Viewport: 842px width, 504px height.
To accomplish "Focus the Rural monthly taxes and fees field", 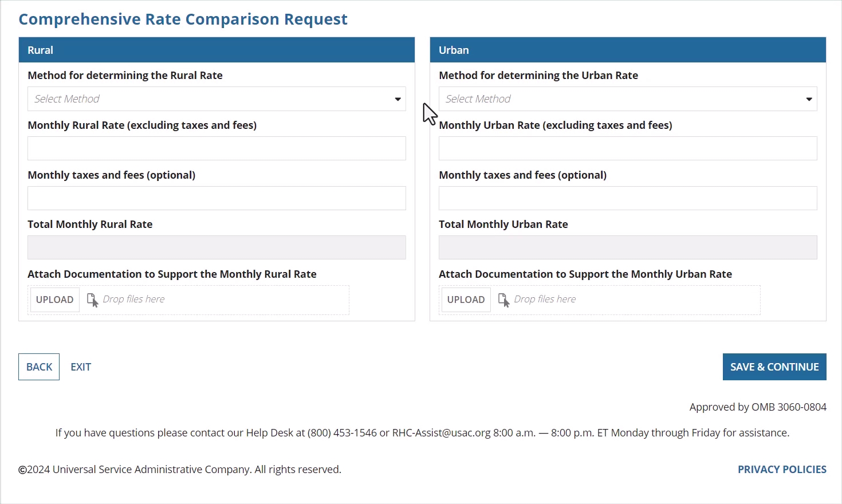I will pos(217,198).
